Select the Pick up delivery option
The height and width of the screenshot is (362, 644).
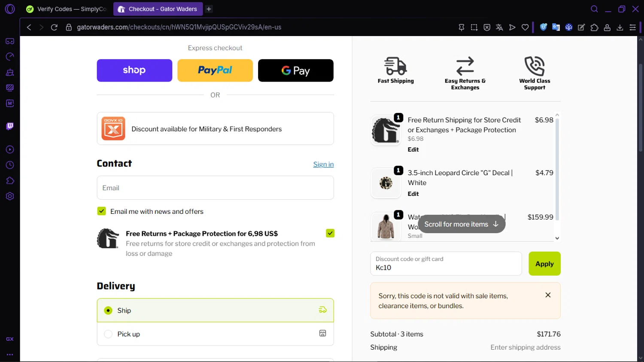(x=215, y=334)
